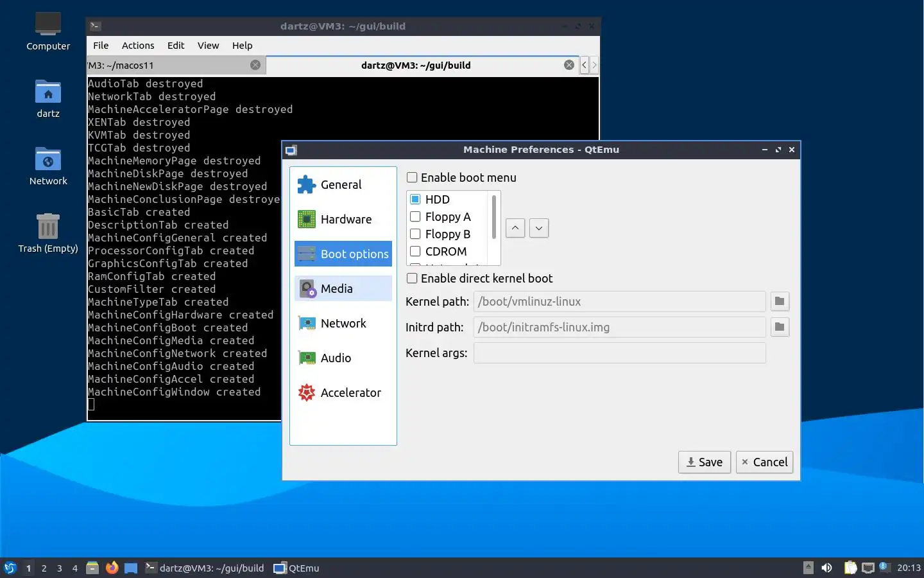Open the General section puzzle icon
The image size is (924, 578).
coord(307,185)
